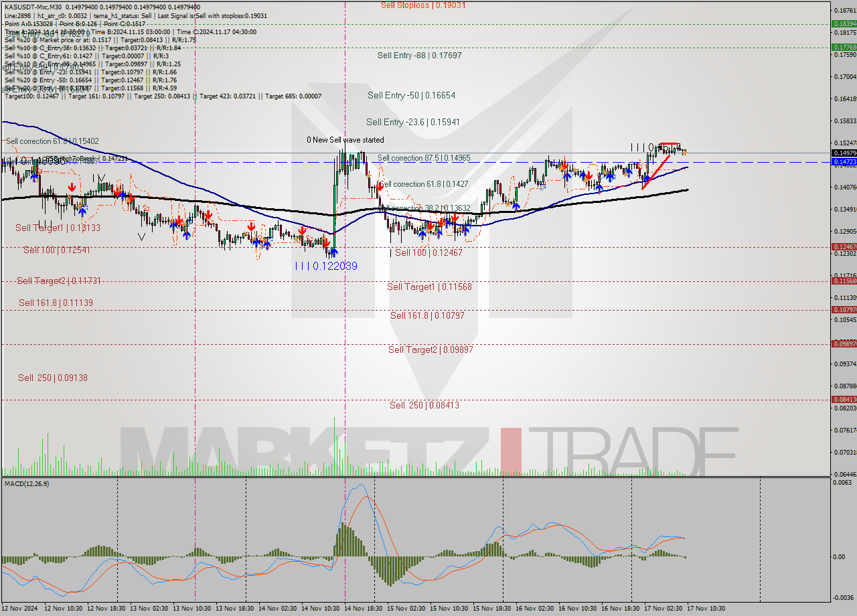The image size is (857, 616).
Task: Click 'Sell 250 | 0.09138' label
Action: 53,378
